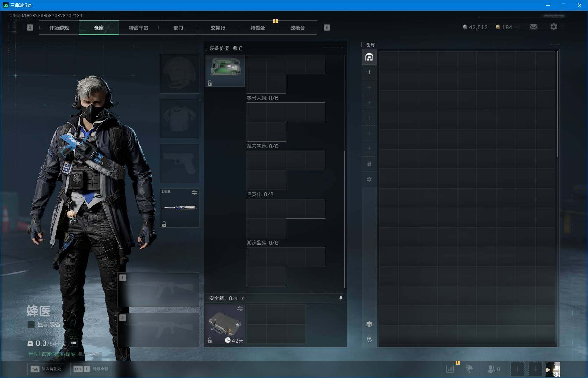588x378 pixels.
Task: Switch to the 部门 tab
Action: click(x=178, y=28)
